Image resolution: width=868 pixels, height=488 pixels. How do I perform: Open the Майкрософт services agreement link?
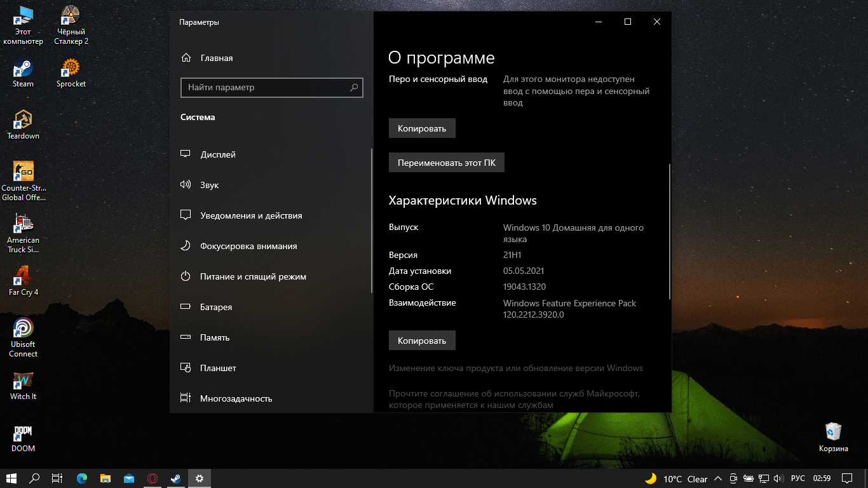[516, 399]
